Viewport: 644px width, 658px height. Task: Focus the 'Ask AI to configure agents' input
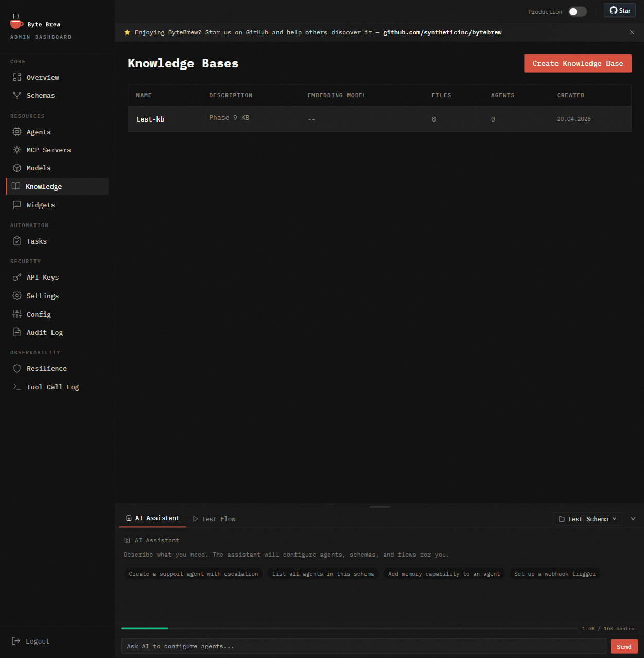point(364,646)
